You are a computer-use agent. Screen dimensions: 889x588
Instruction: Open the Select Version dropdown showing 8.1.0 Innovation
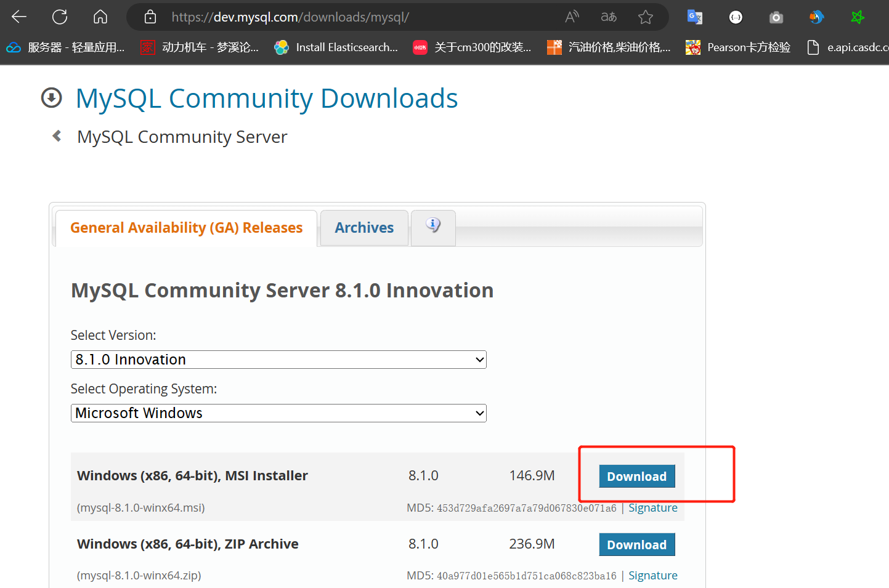click(278, 360)
